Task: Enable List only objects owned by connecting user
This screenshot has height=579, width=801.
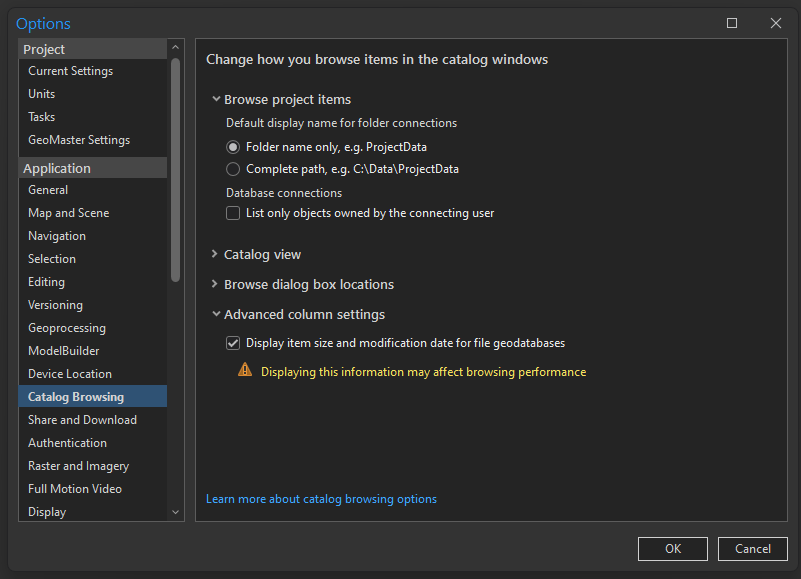Action: [x=233, y=213]
